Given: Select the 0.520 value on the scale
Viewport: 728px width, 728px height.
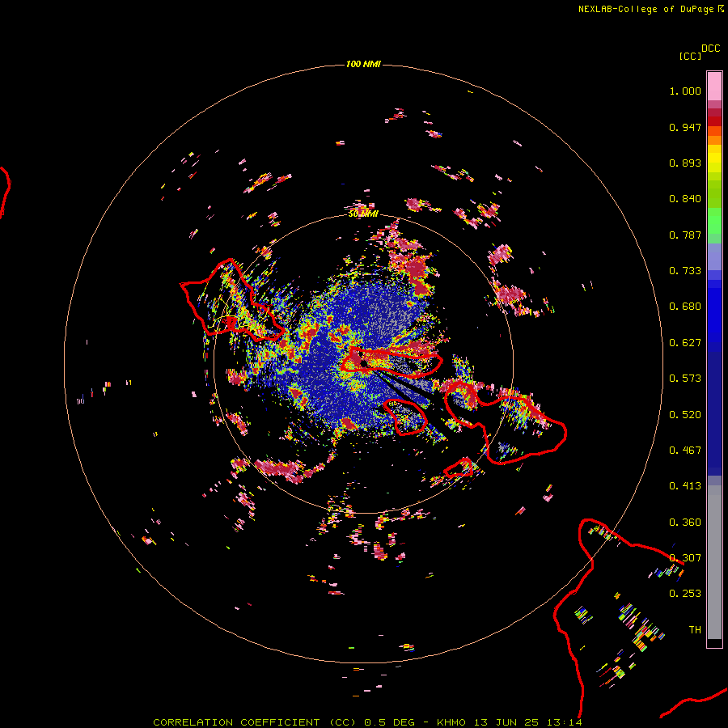Looking at the screenshot, I should pos(685,415).
